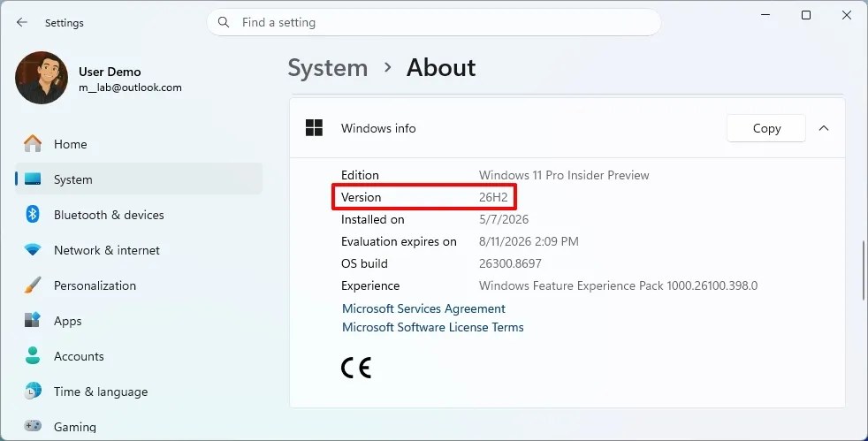Select the edition text Windows 11 Pro Insider Preview

coord(564,175)
